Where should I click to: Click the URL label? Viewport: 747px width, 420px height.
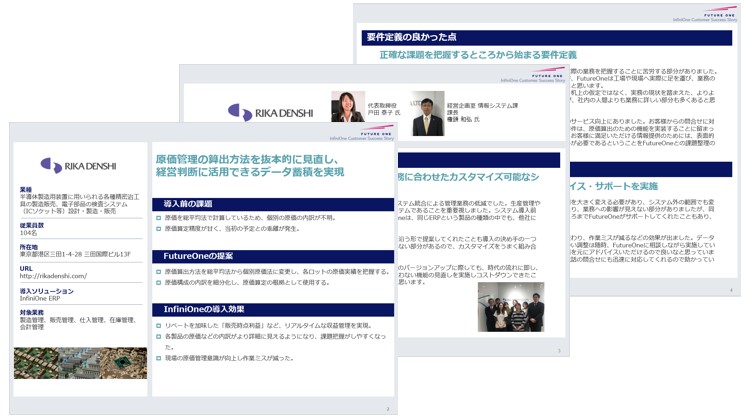coord(26,269)
